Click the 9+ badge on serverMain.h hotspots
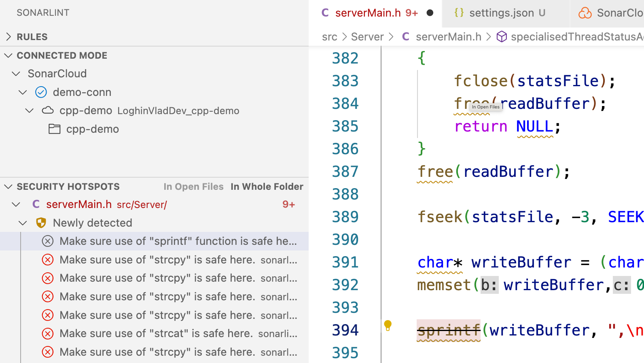The width and height of the screenshot is (644, 363). point(288,204)
